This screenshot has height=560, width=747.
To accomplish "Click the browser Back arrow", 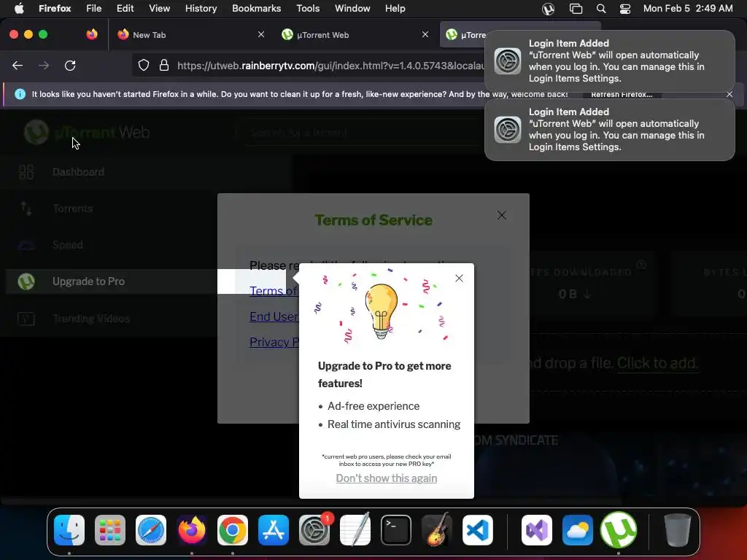I will click(18, 65).
